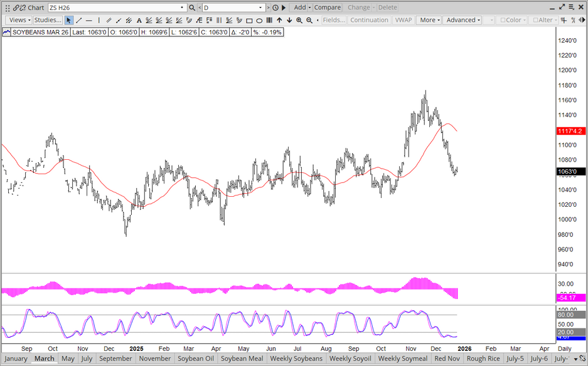Click the Fields... button

pos(334,20)
